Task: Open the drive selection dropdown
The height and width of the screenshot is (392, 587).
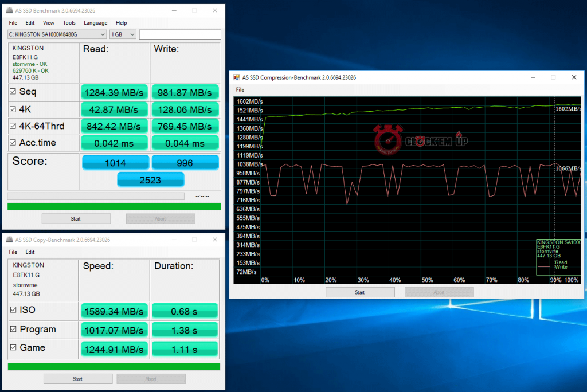Action: click(x=57, y=35)
